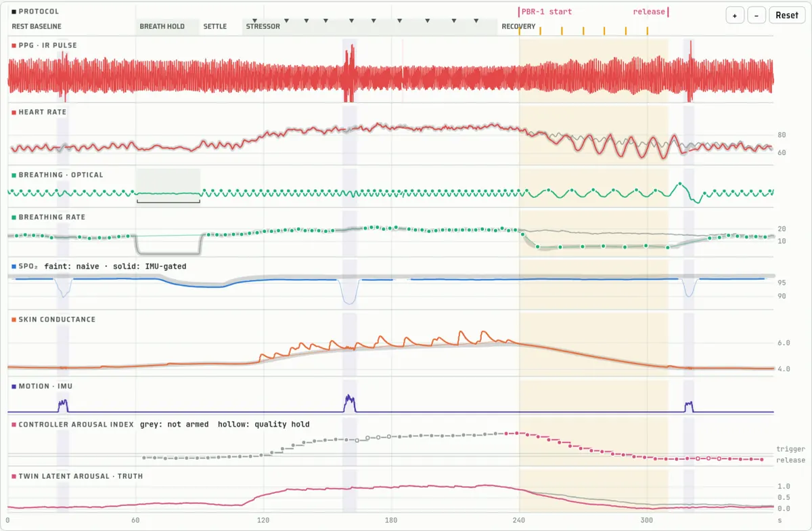
Task: Select the RECOVERY protocol phase
Action: pyautogui.click(x=518, y=26)
